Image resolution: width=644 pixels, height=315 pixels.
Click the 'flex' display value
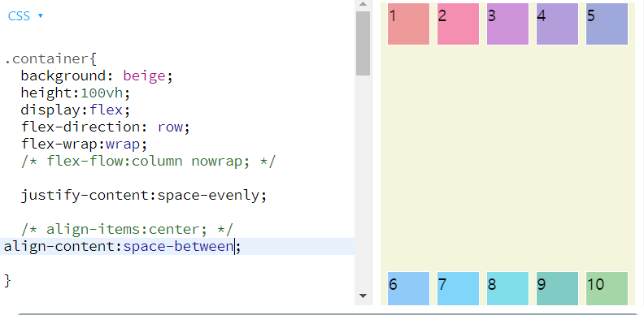click(107, 110)
